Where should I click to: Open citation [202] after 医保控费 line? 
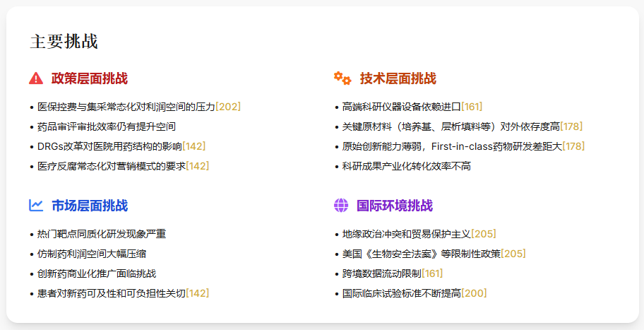(228, 107)
